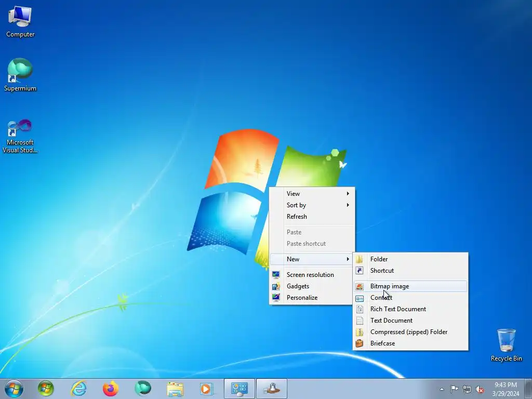Create a new Folder
The image size is (532, 399).
[x=410, y=259]
